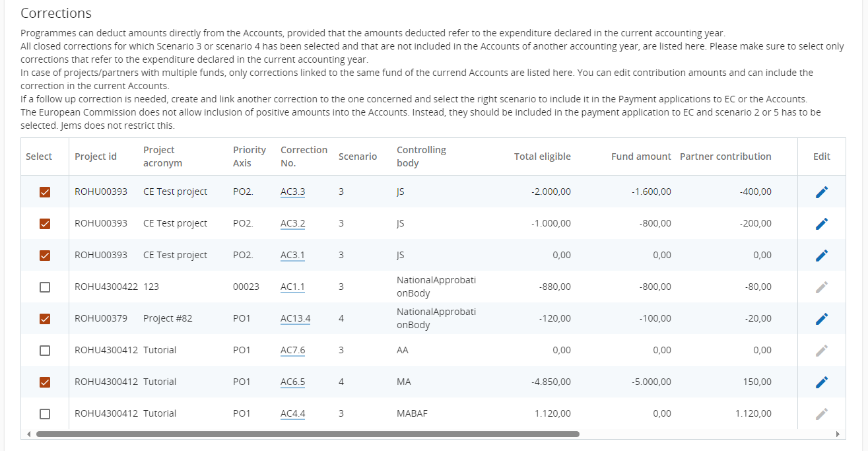Image resolution: width=868 pixels, height=451 pixels.
Task: Click the horizontal scrollbar thumb
Action: click(x=308, y=434)
